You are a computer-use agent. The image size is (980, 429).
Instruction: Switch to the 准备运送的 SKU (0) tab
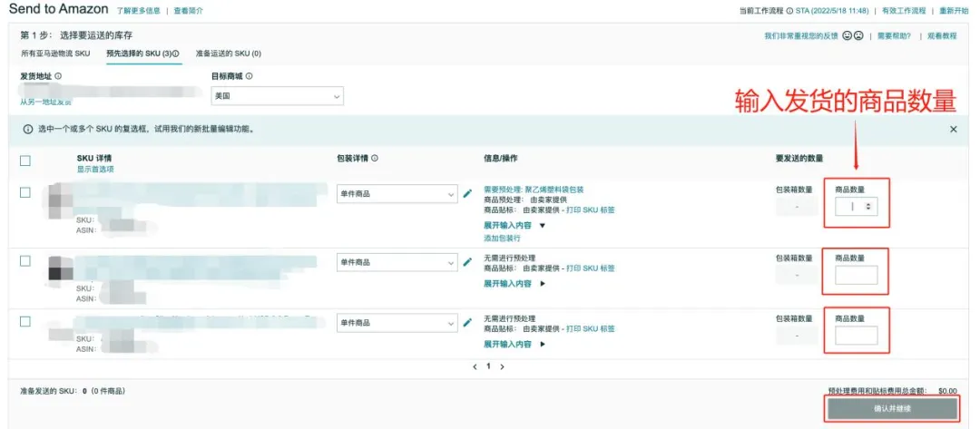point(229,54)
